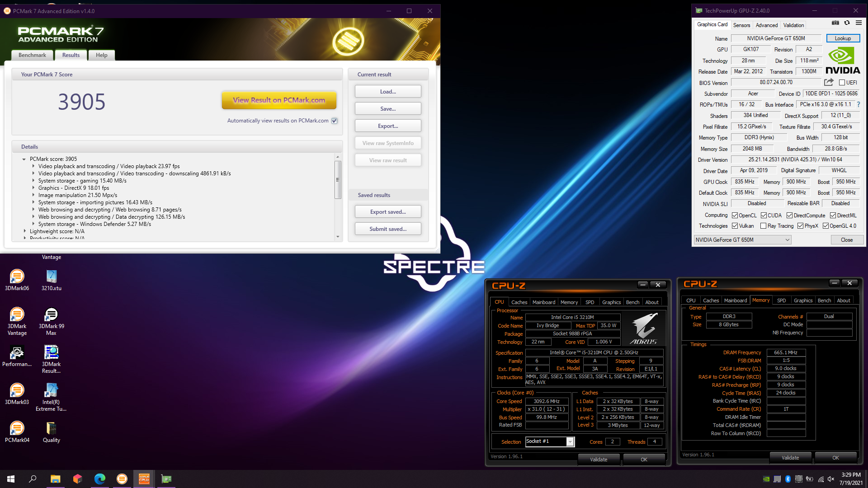Click details list scrollbar thumb

pos(338,179)
